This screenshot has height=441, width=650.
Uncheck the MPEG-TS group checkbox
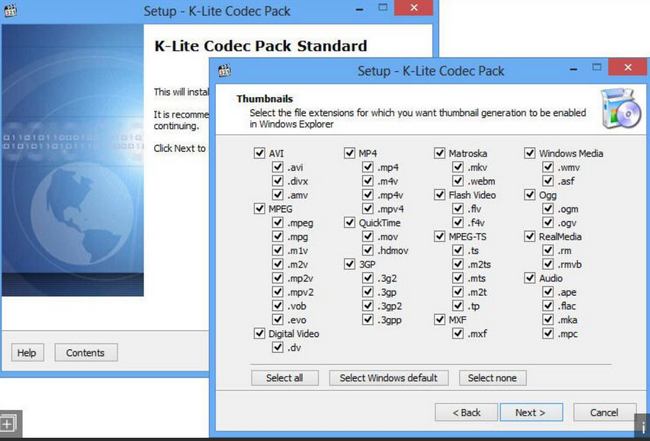(x=439, y=237)
